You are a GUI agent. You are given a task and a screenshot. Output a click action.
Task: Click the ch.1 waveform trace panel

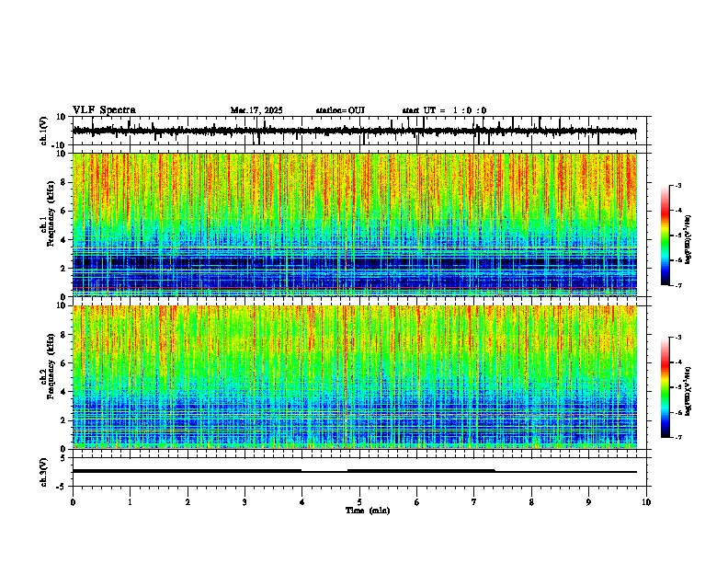[359, 131]
